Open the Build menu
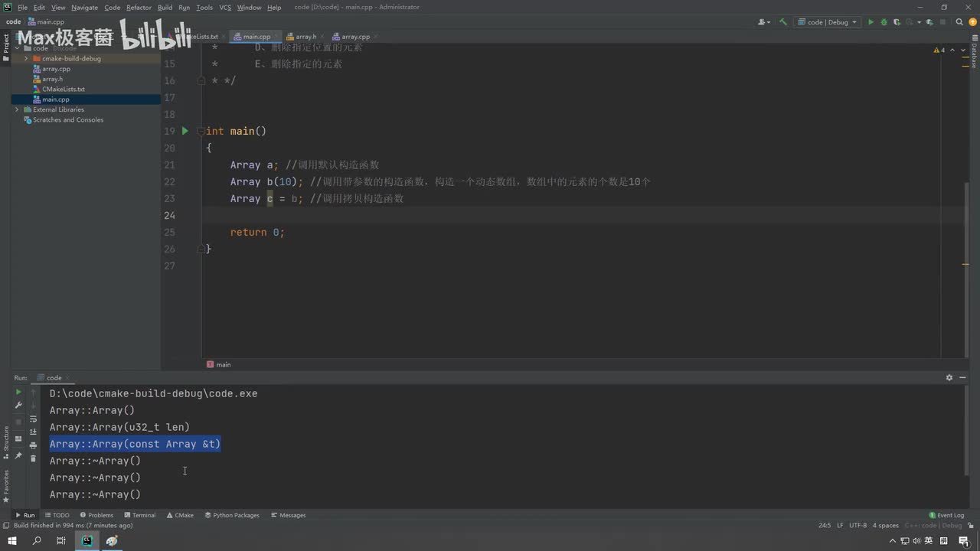Viewport: 980px width, 551px height. 165,7
